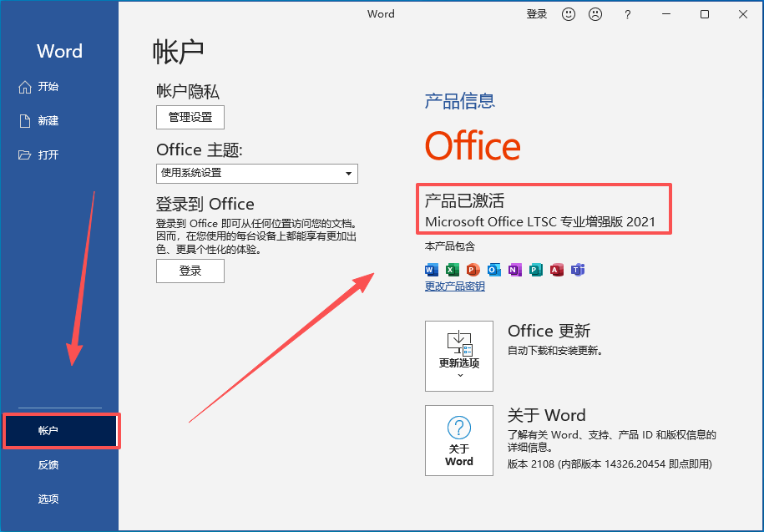The width and height of the screenshot is (764, 532).
Task: Click the 关于 Word button
Action: point(459,440)
